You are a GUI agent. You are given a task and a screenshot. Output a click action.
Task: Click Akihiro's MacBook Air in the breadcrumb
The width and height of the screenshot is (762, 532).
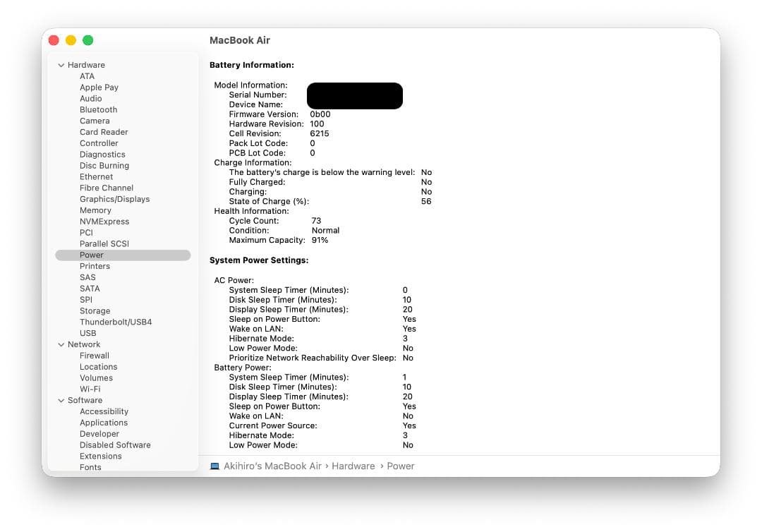point(272,466)
